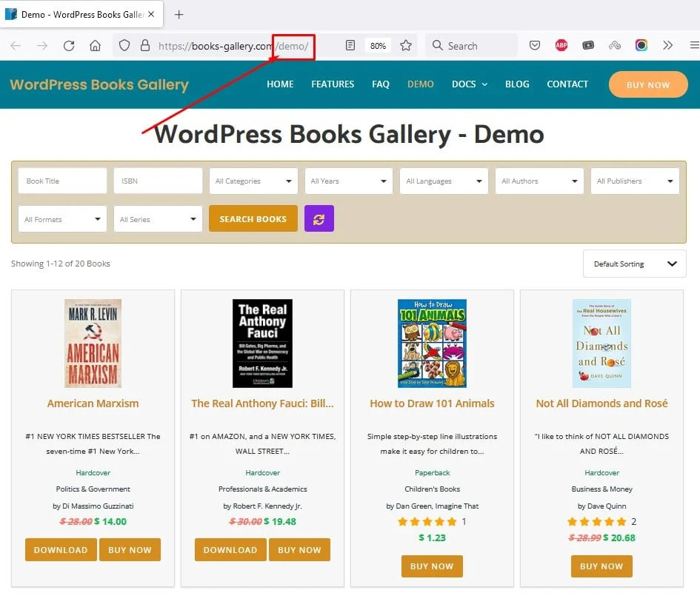Click the SEARCH BOOKS button
The width and height of the screenshot is (700, 593).
click(x=253, y=218)
